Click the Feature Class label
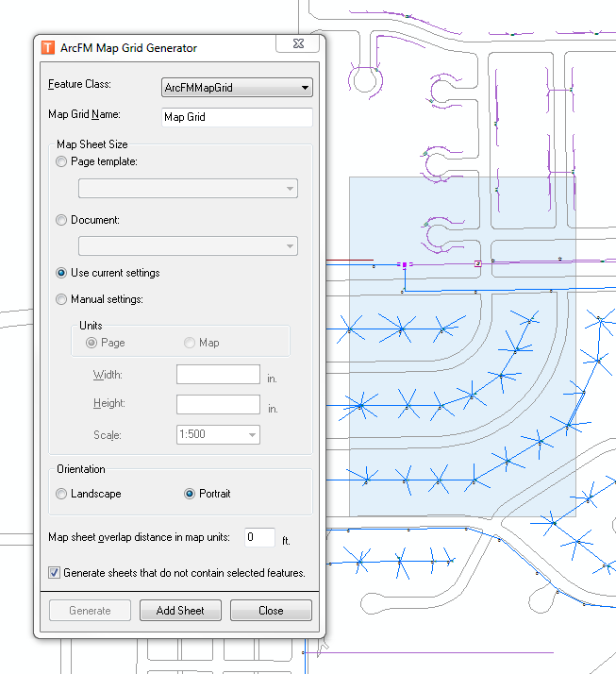 (79, 84)
